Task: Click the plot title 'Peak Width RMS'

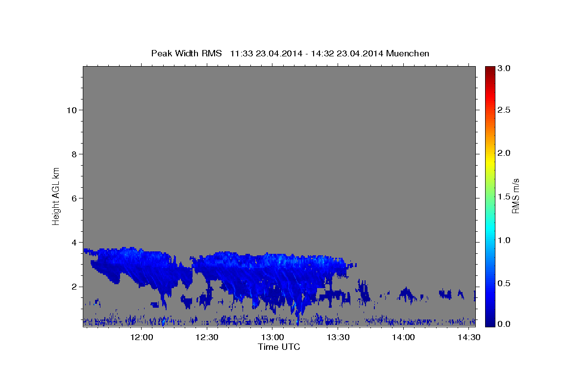Action: point(186,53)
